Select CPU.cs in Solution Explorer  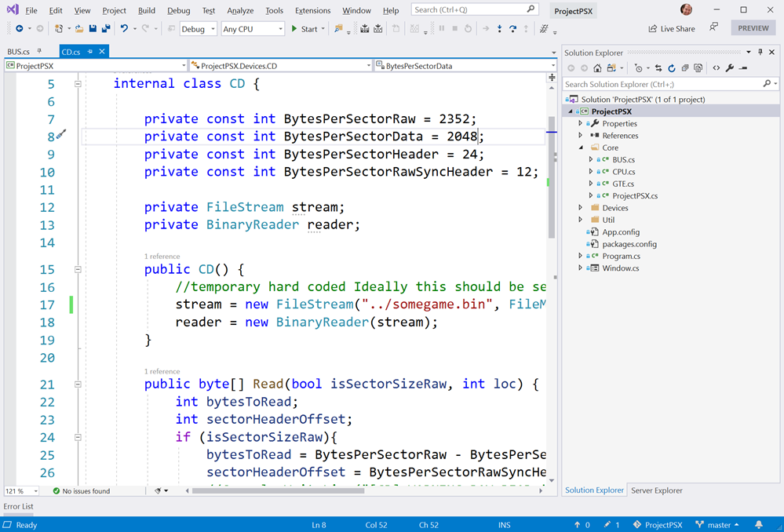623,172
